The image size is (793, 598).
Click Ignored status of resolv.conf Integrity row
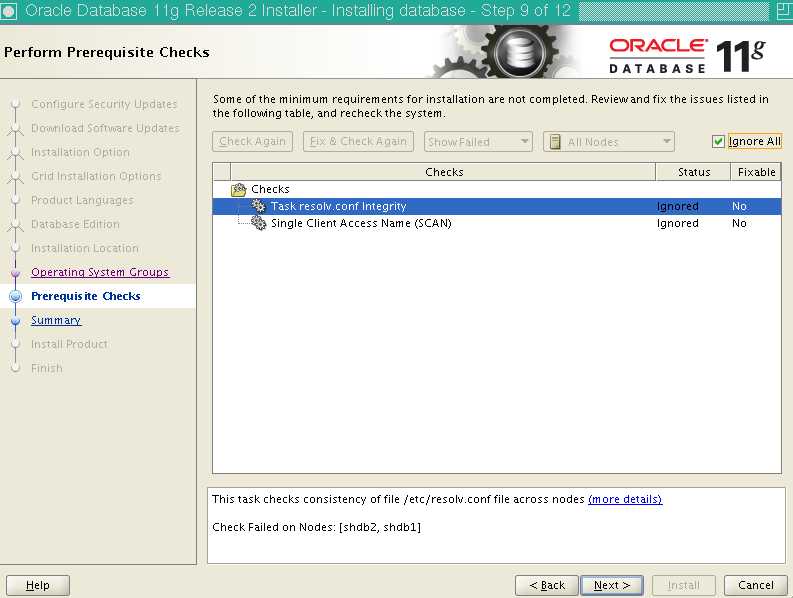677,206
